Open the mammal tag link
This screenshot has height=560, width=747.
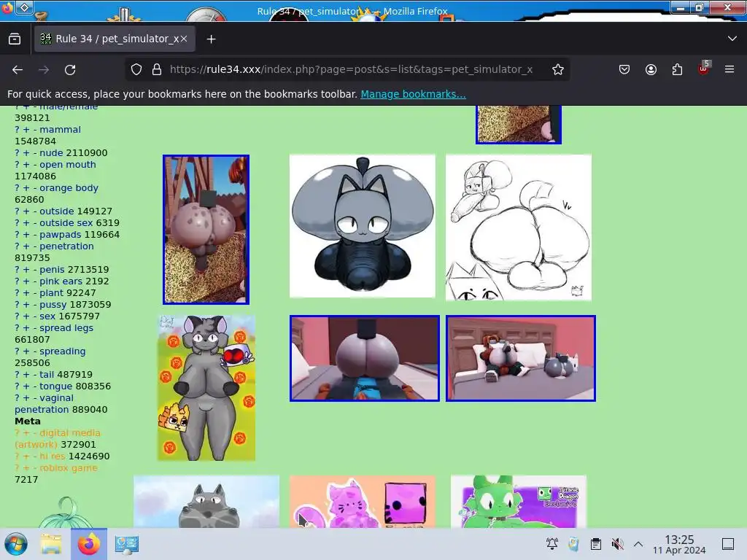pyautogui.click(x=60, y=130)
